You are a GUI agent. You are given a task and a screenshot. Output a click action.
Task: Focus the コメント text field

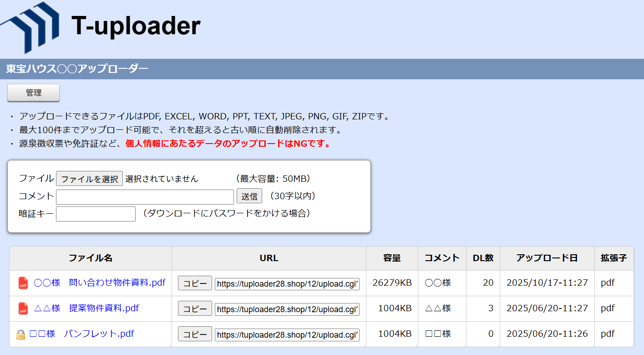[145, 197]
